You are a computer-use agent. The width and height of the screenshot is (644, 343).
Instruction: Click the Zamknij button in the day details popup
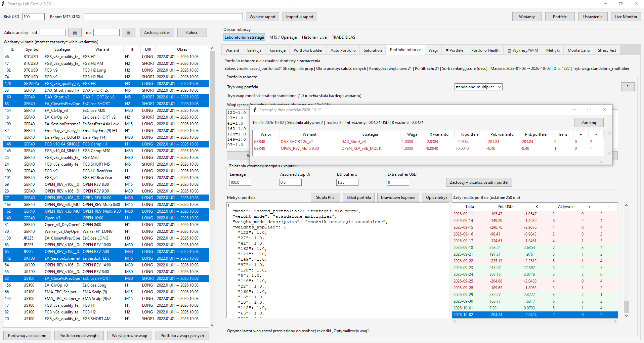click(x=589, y=123)
